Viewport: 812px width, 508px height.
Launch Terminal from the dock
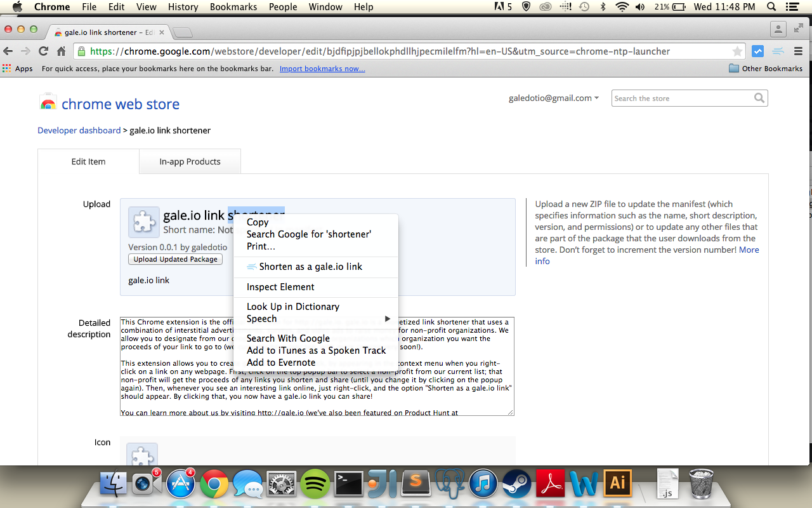pyautogui.click(x=348, y=485)
